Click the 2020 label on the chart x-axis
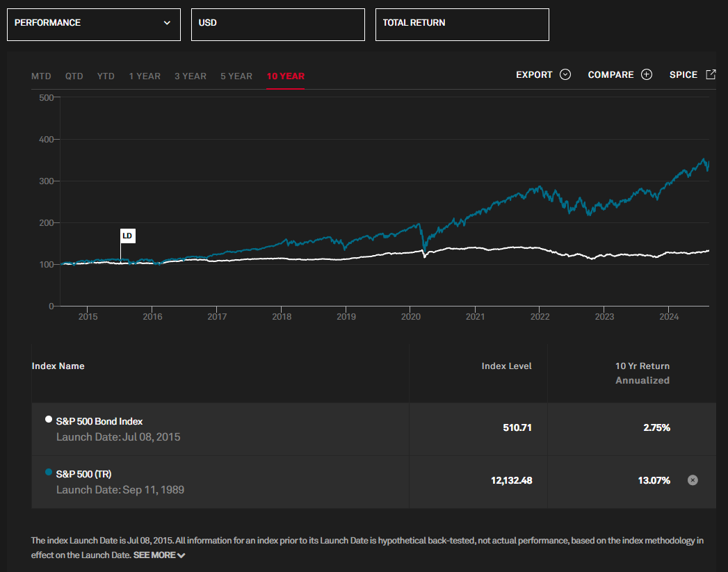 click(411, 316)
